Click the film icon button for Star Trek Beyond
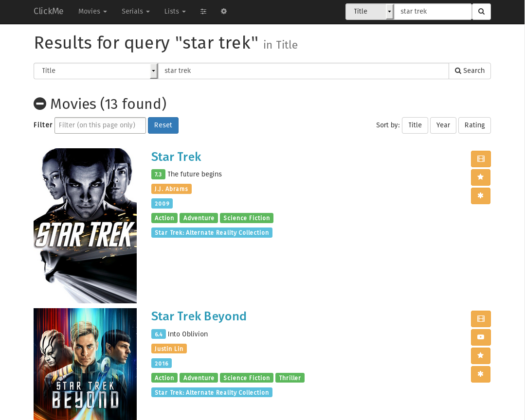This screenshot has height=420, width=525. point(481,319)
